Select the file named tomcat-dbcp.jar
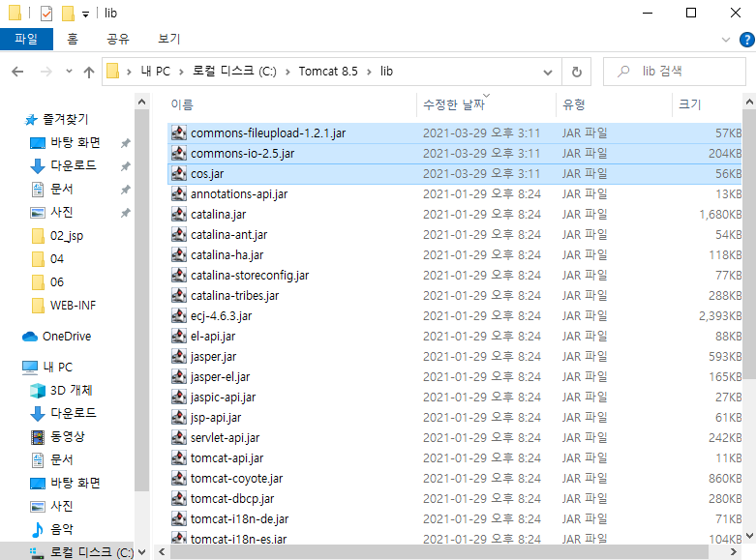This screenshot has height=560, width=756. (232, 499)
